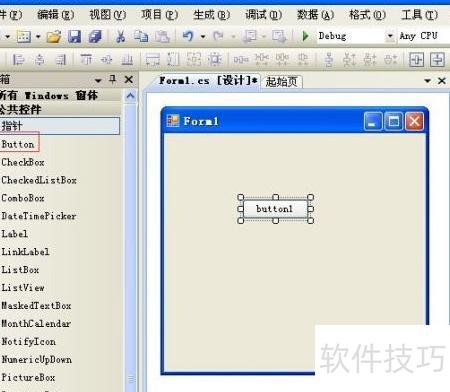The image size is (450, 392).
Task: Open the 工具(T) menu
Action: click(419, 15)
